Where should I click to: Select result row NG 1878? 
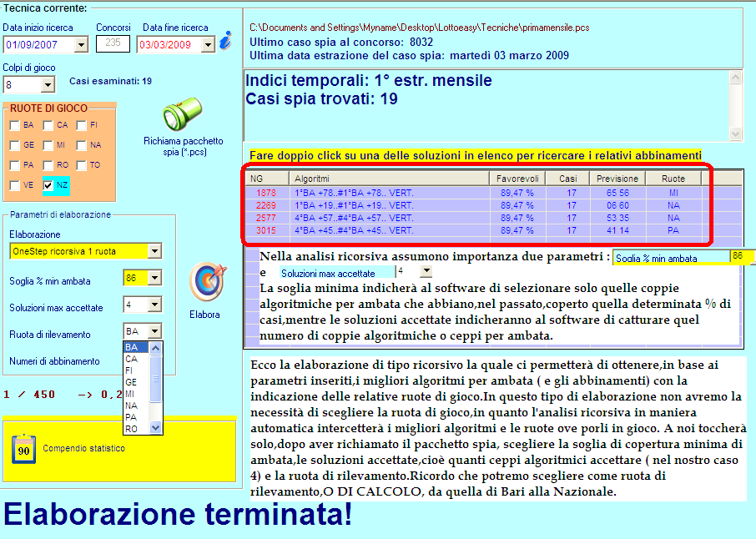click(x=473, y=193)
